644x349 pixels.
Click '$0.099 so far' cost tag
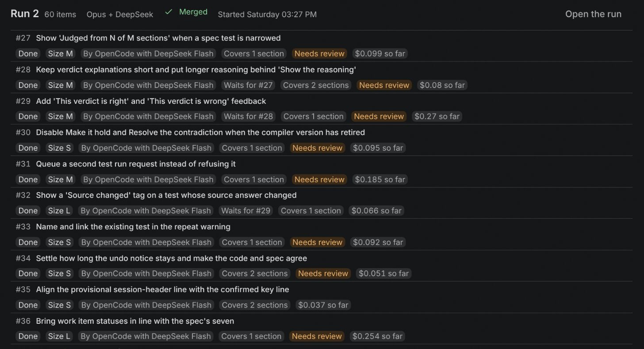(x=380, y=53)
